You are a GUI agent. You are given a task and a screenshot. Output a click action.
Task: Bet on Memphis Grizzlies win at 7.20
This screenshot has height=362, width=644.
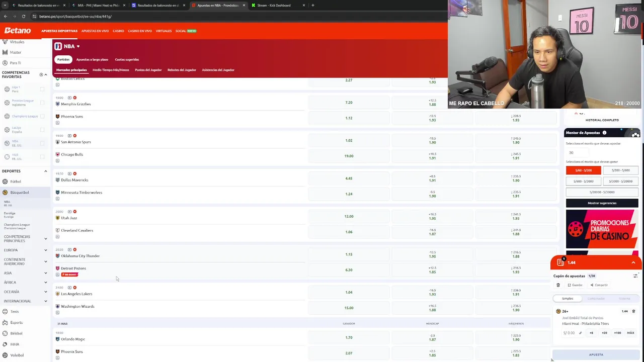349,103
